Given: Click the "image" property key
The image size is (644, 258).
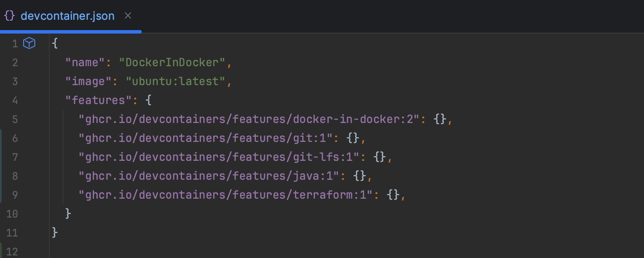Looking at the screenshot, I should 87,81.
